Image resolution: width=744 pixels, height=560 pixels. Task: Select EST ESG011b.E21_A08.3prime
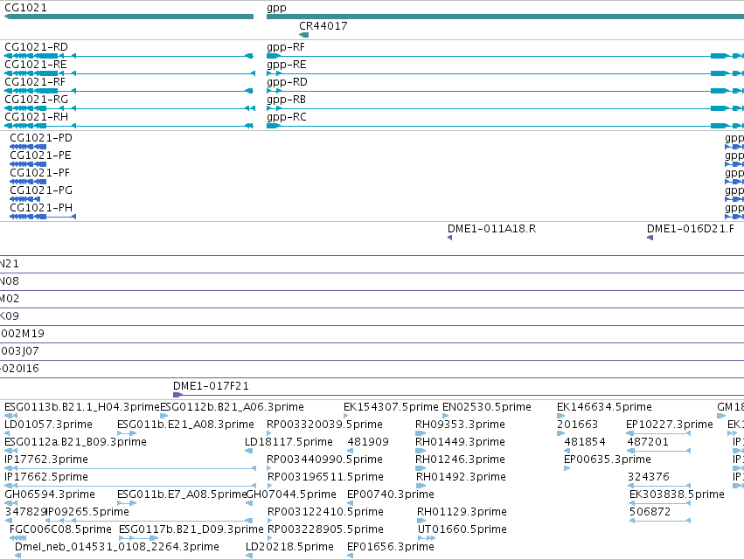point(185,425)
